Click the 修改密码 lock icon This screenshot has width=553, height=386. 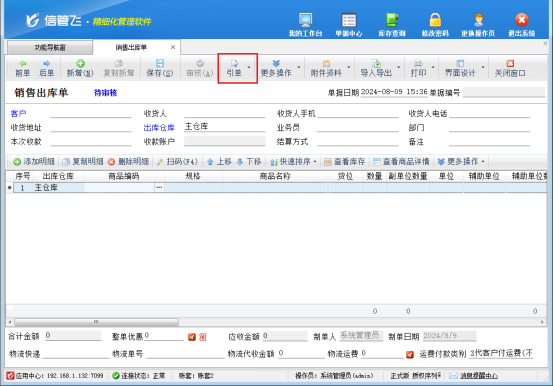pos(435,25)
